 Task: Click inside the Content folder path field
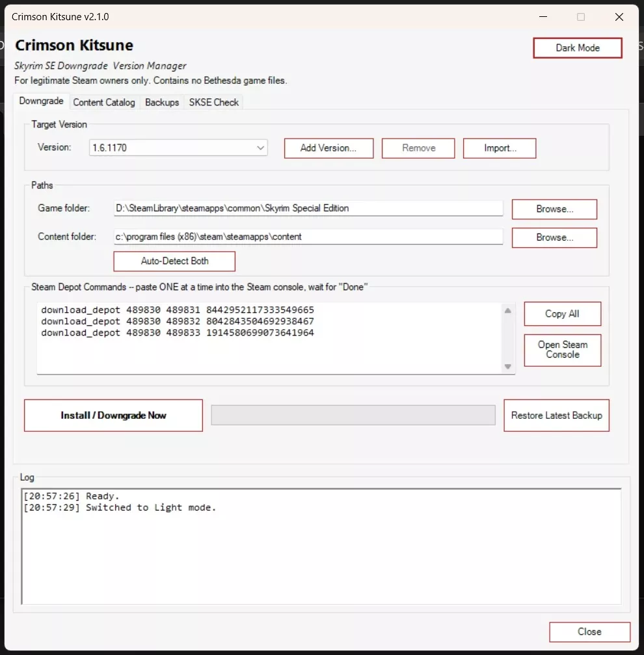click(x=308, y=236)
